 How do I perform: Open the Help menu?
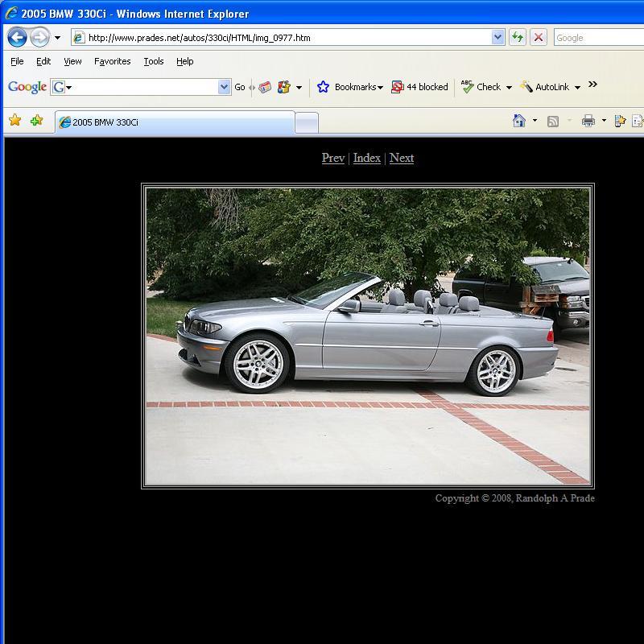click(185, 61)
